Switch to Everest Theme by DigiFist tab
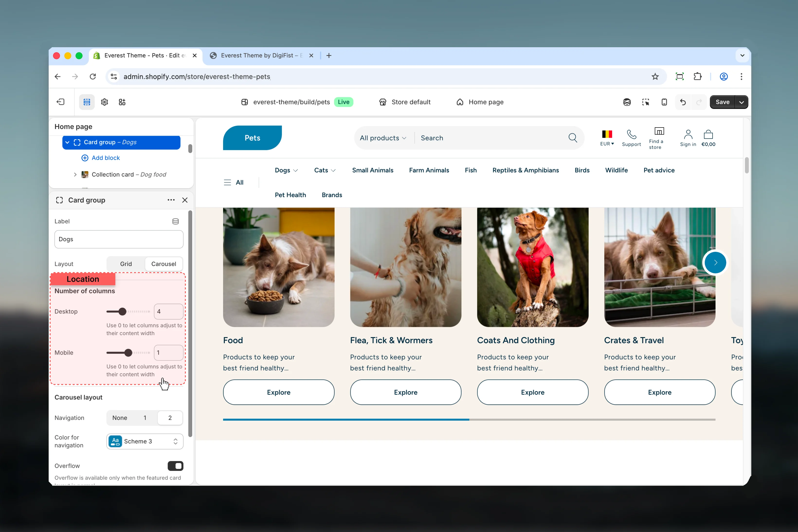Viewport: 798px width, 532px height. (x=262, y=55)
